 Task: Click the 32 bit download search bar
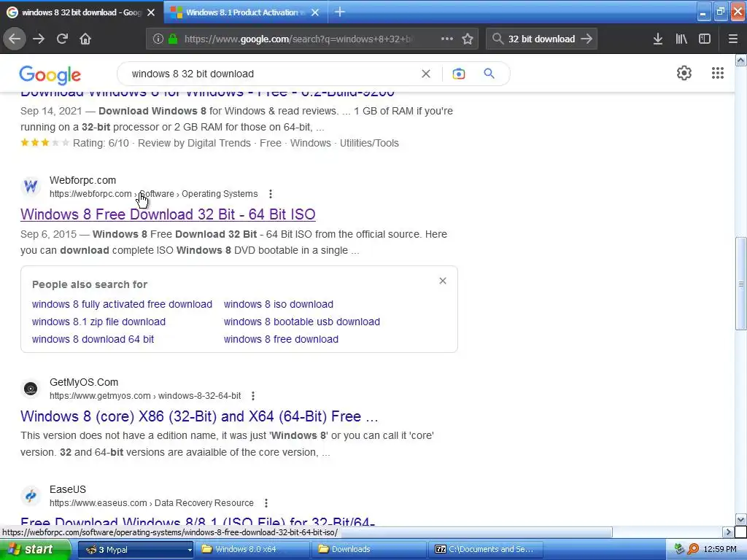[x=541, y=39]
